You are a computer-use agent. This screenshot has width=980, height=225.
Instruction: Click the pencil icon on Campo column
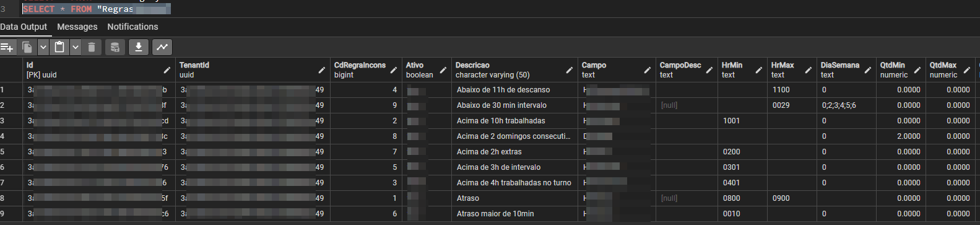point(648,70)
